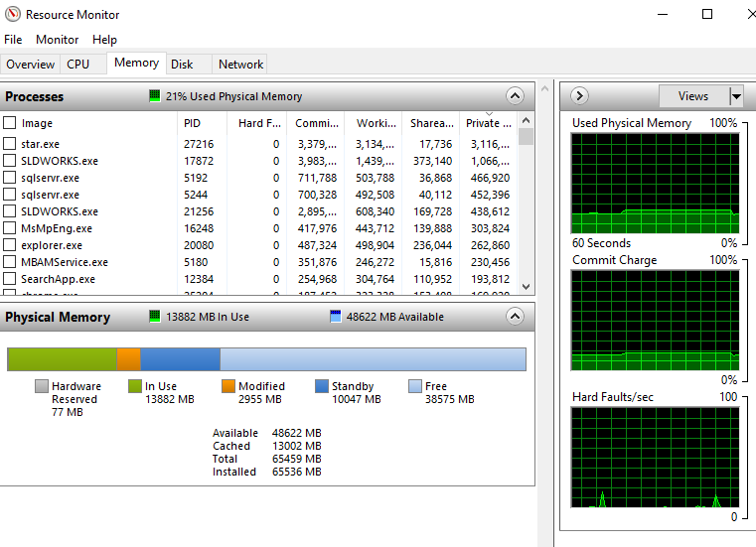The image size is (756, 547).
Task: Click the Modified orange legend swatch
Action: [228, 386]
